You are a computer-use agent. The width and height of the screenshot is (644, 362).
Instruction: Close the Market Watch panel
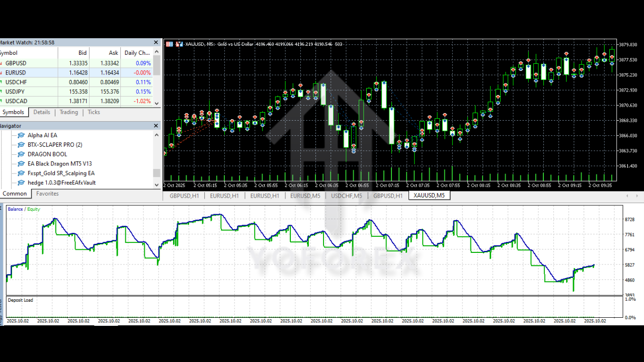tap(156, 43)
